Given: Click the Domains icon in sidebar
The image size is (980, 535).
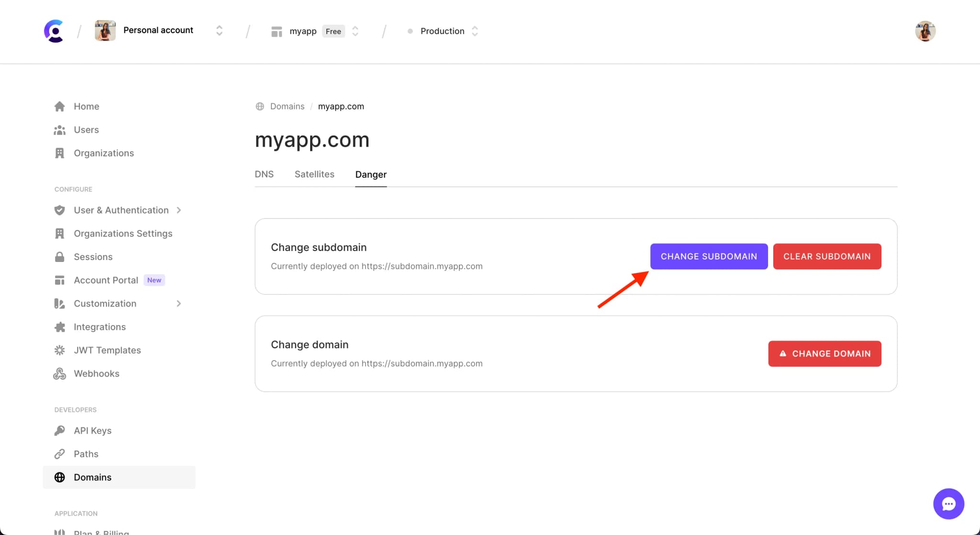Looking at the screenshot, I should [x=60, y=477].
